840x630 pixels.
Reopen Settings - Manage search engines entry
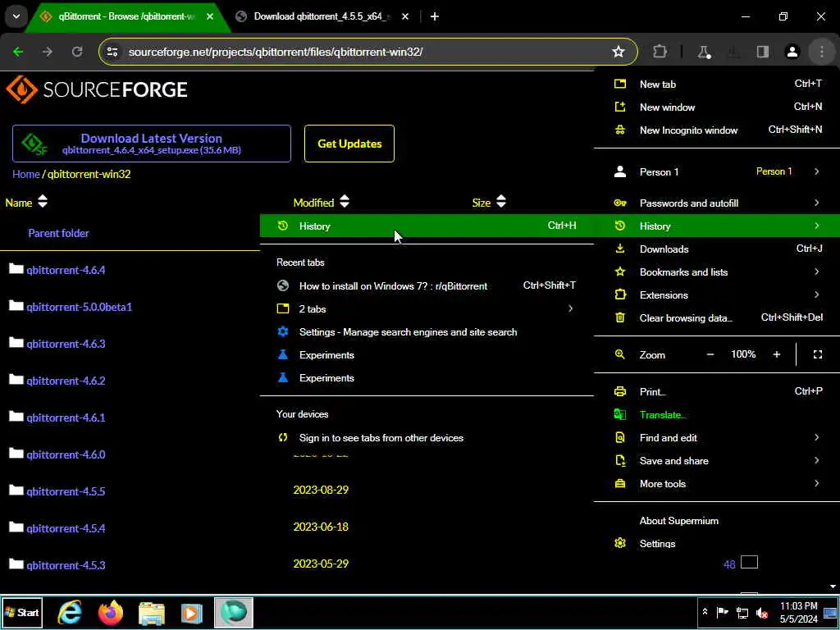pos(427,332)
